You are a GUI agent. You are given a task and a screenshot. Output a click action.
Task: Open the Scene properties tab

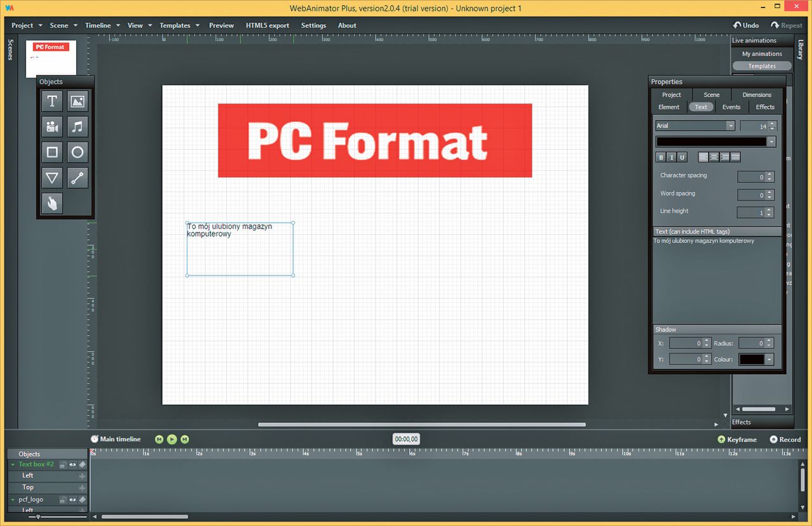[x=712, y=95]
